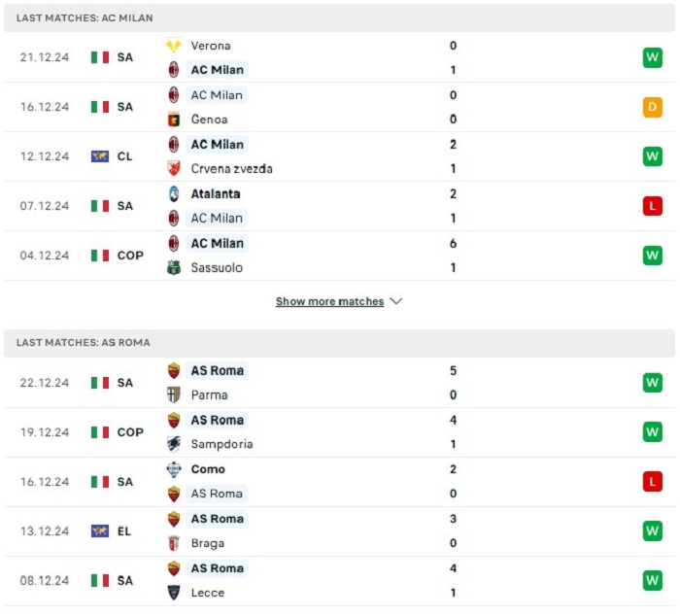
Task: Open the Last Matches: AS Roma header
Action: coord(339,343)
